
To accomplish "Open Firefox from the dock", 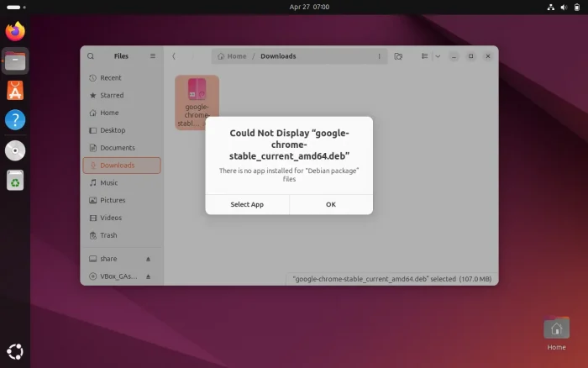I will click(x=15, y=32).
